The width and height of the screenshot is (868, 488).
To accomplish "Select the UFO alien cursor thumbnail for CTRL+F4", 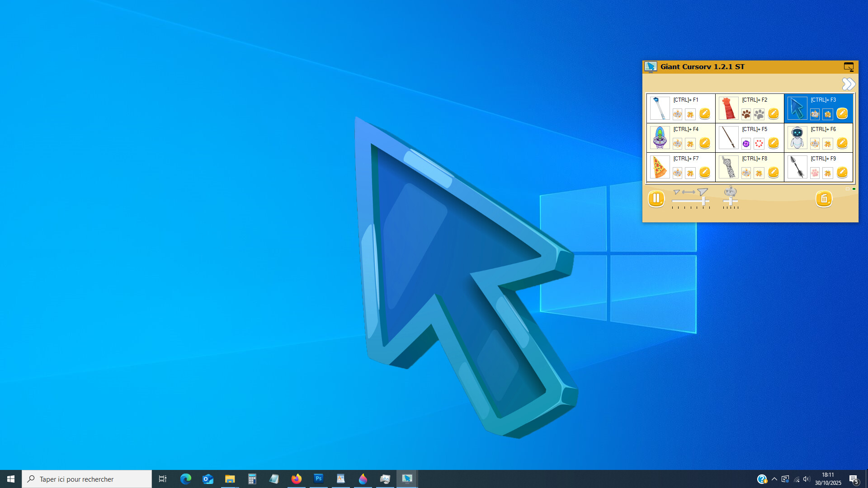I will [x=660, y=138].
